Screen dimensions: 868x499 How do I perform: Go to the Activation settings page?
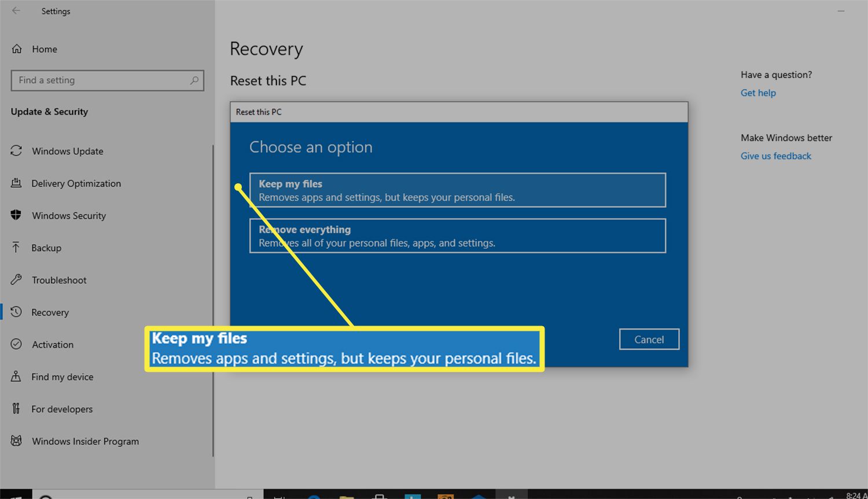tap(52, 345)
